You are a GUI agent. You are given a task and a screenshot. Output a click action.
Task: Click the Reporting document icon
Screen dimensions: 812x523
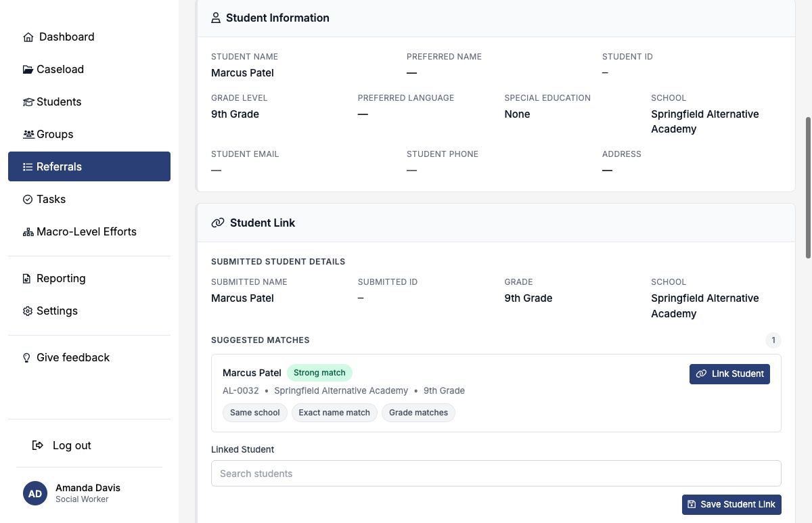(27, 279)
